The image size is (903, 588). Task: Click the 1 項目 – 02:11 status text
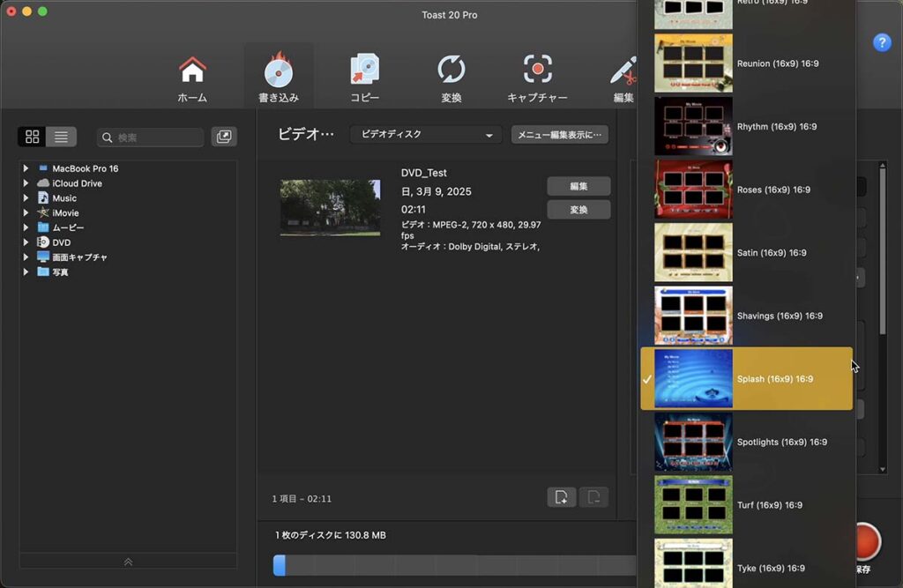pyautogui.click(x=302, y=499)
